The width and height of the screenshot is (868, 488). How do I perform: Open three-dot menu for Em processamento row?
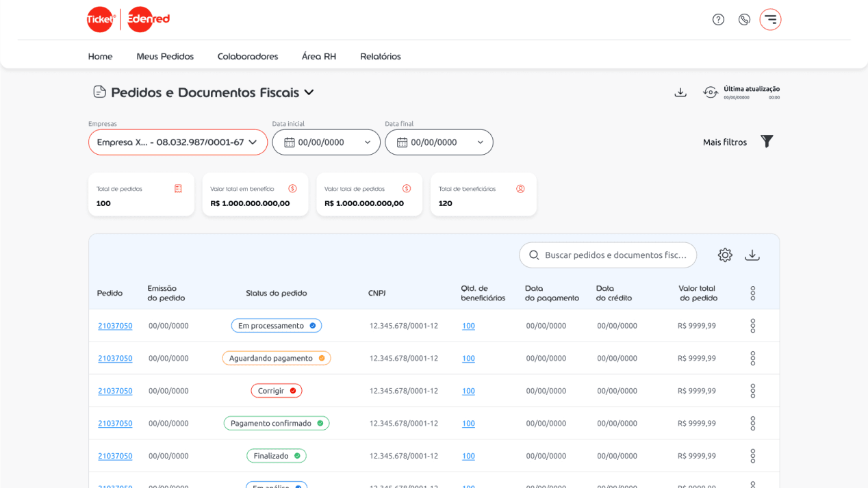point(753,326)
